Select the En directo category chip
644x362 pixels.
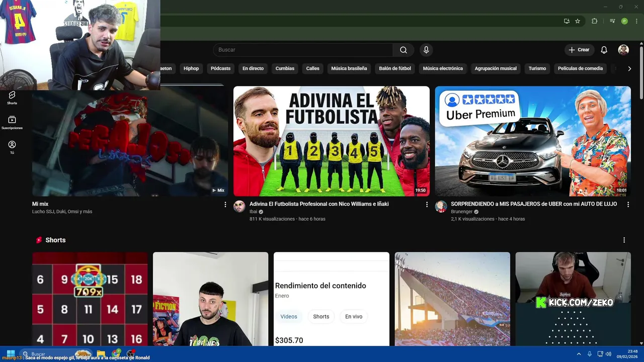point(253,68)
